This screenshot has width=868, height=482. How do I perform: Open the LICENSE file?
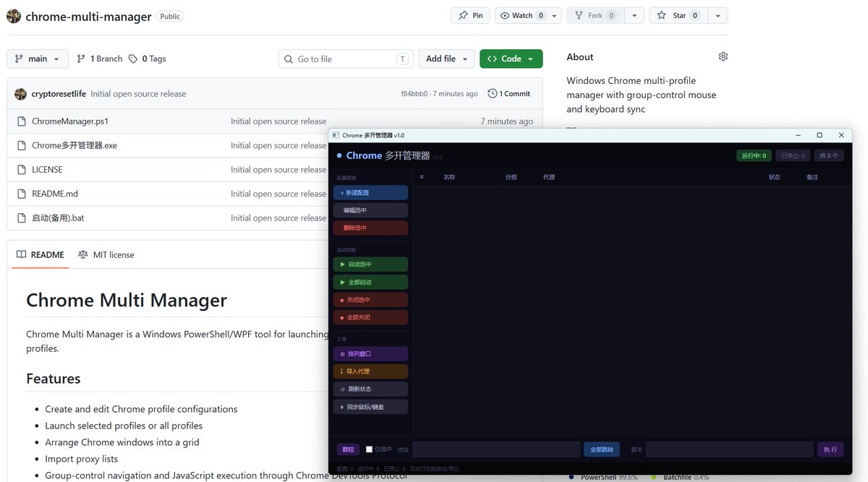(47, 170)
